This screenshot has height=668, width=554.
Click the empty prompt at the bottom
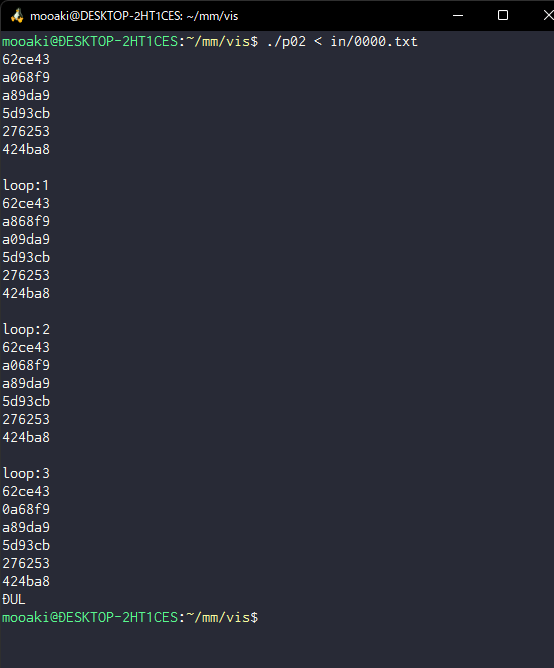click(130, 617)
